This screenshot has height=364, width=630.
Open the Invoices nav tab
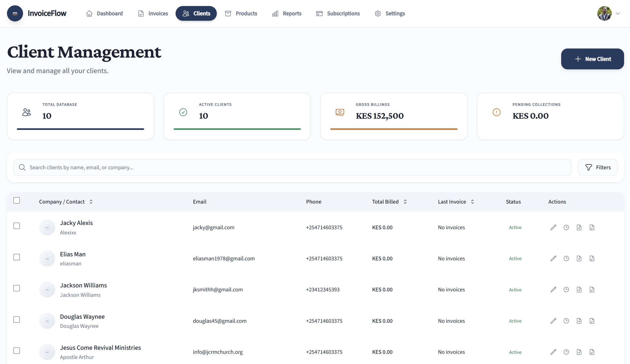153,13
